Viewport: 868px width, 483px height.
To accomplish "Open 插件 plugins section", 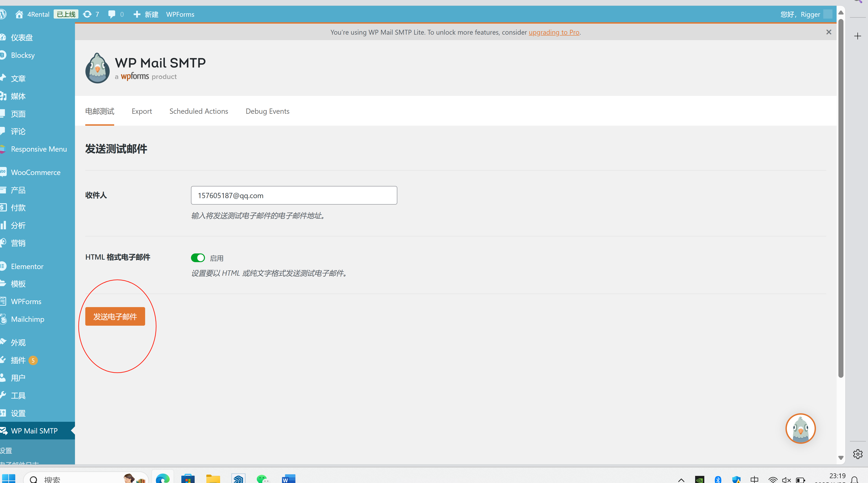I will click(x=18, y=360).
